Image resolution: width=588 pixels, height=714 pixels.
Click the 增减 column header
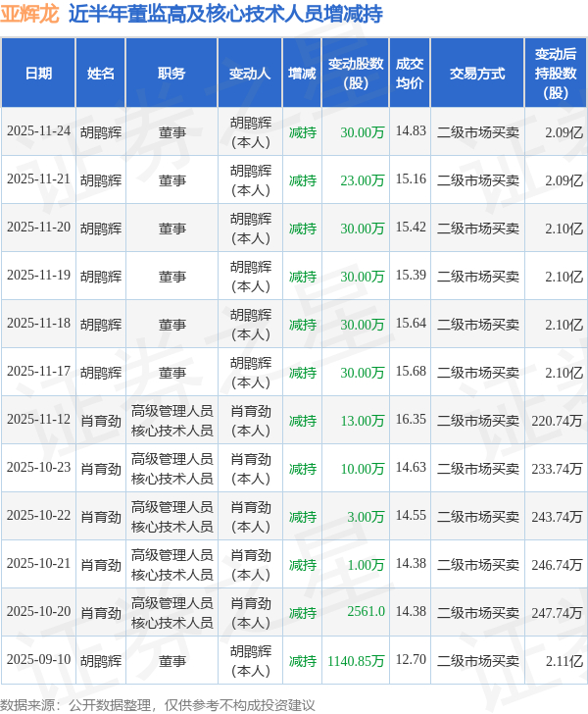click(x=302, y=74)
